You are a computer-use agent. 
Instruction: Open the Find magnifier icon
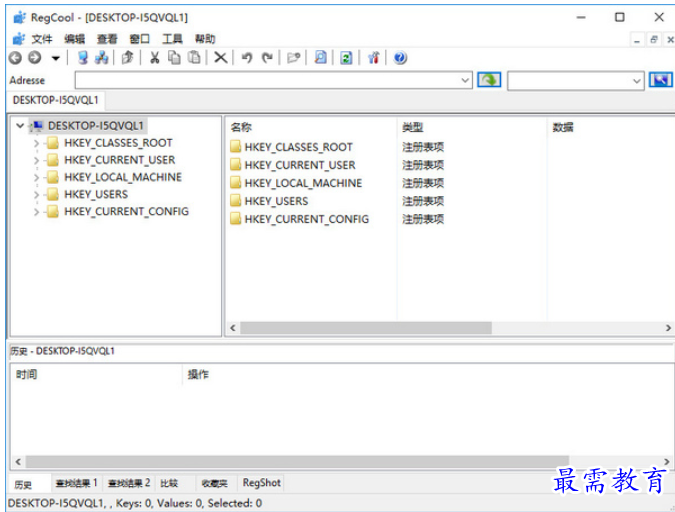(320, 58)
